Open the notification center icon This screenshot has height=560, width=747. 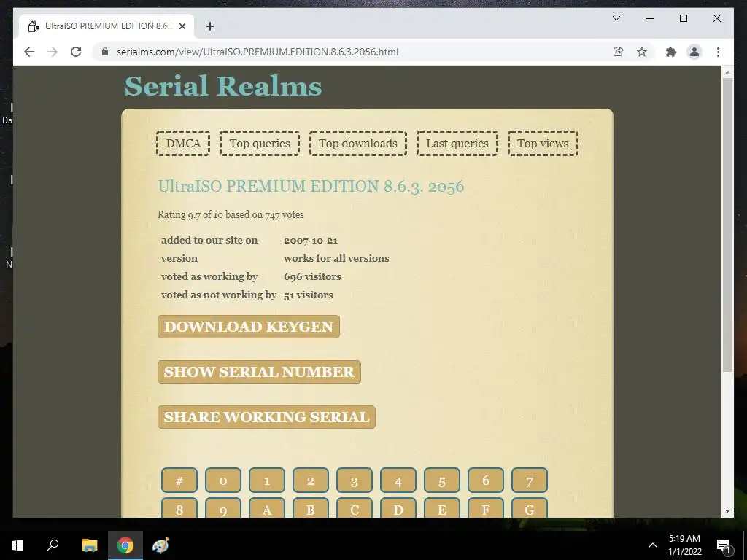click(724, 545)
